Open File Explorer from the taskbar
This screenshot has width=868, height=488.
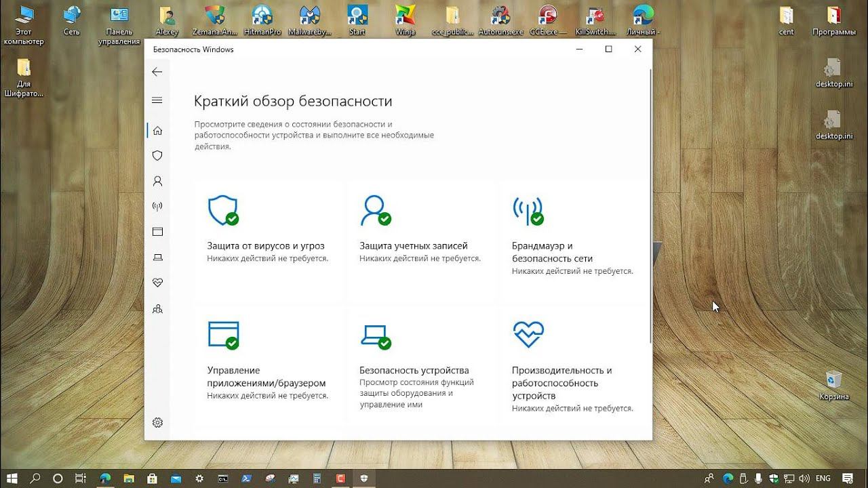[129, 478]
